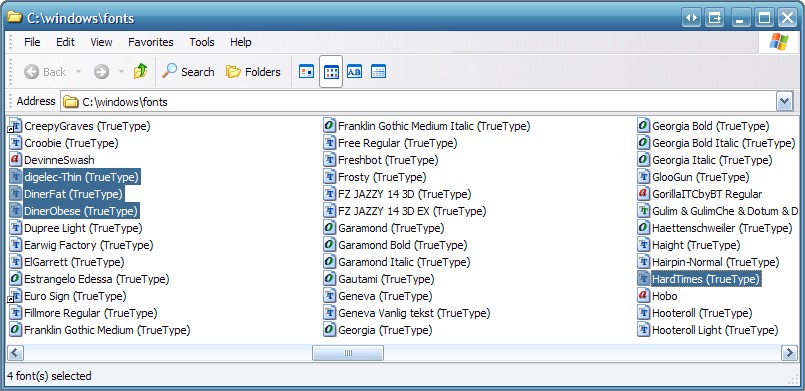Open the View menu
This screenshot has height=391, width=805.
click(x=101, y=42)
